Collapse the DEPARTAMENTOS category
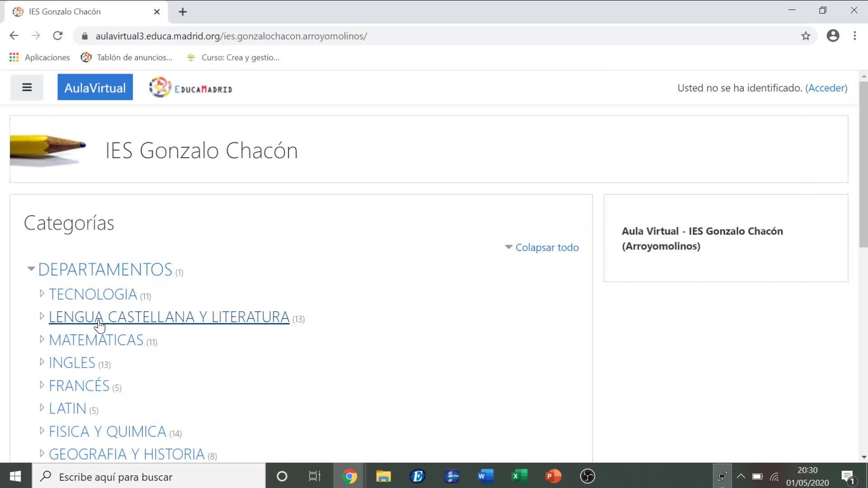Viewport: 868px width, 488px height. [x=31, y=269]
